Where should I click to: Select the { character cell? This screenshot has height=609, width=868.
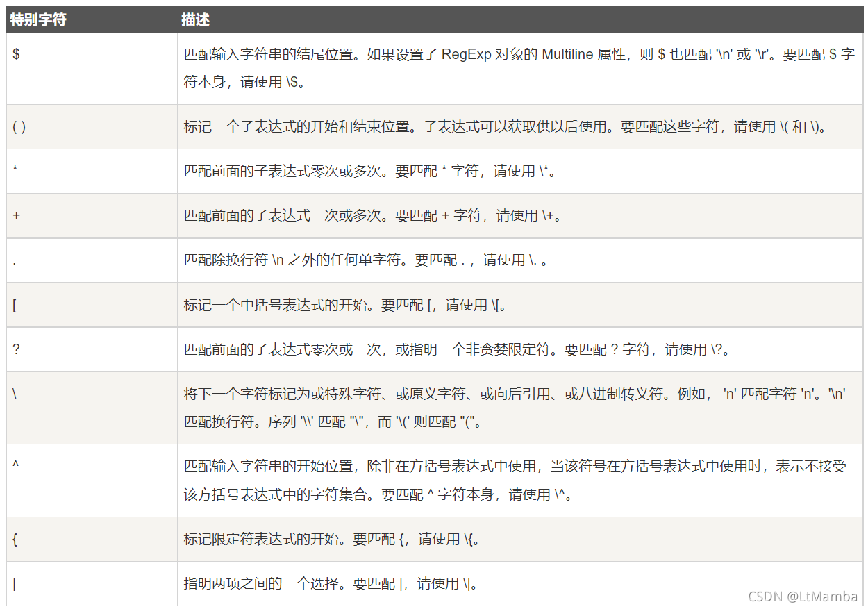[x=92, y=539]
